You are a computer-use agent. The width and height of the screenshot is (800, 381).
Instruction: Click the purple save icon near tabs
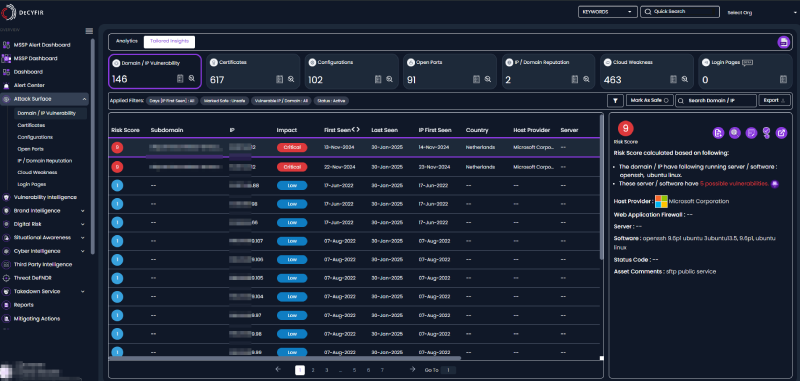pyautogui.click(x=783, y=42)
